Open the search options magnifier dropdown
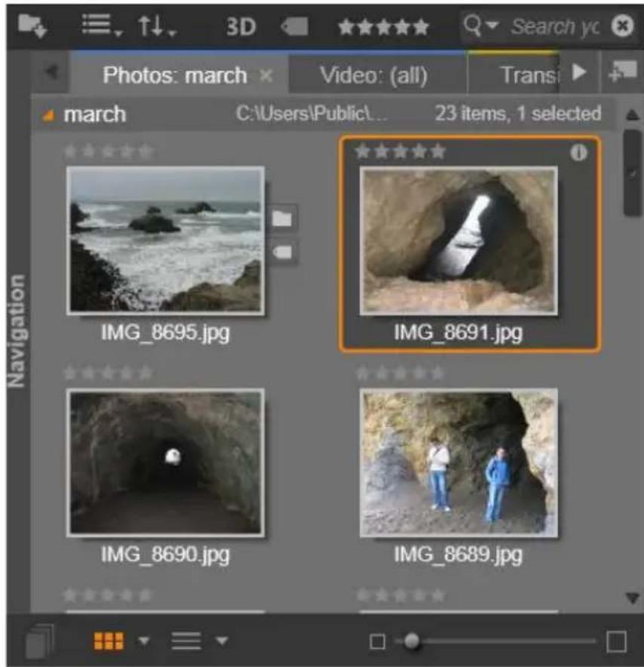The image size is (644, 667). [480, 26]
